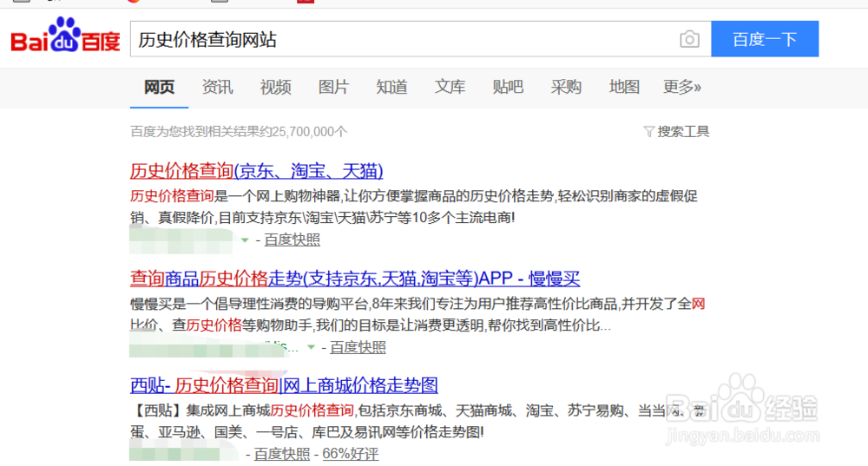This screenshot has height=466, width=868.
Task: Click the Baidu logo
Action: (x=65, y=36)
